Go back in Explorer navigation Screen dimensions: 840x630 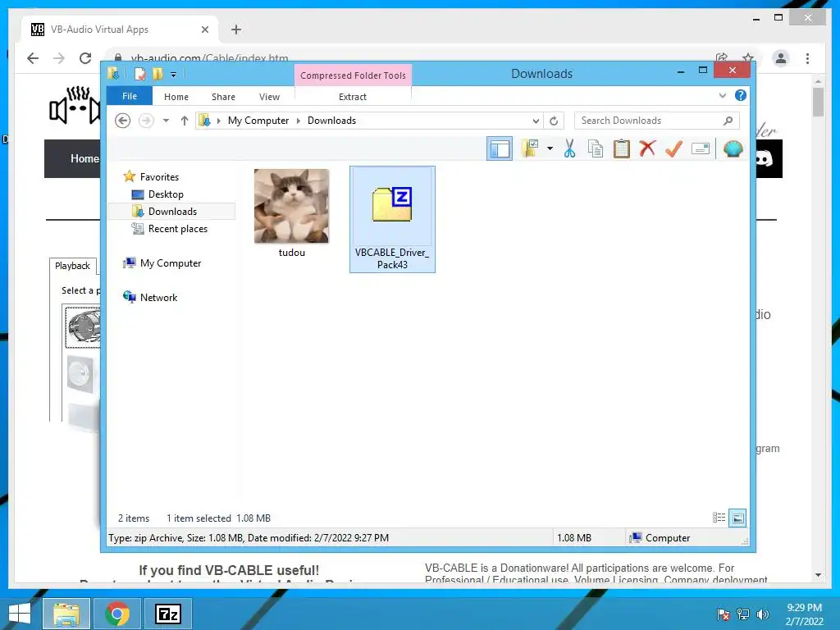pos(123,121)
